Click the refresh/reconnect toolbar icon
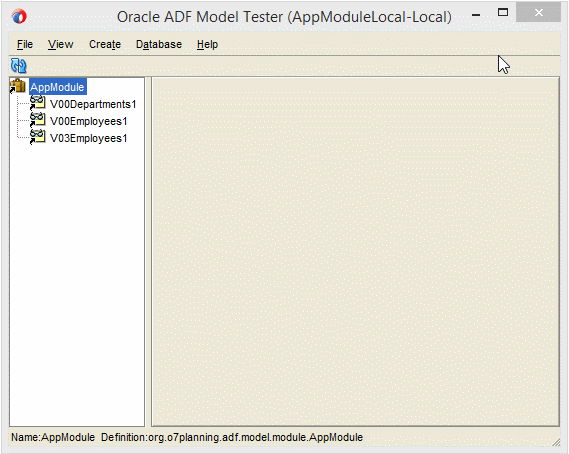This screenshot has width=569, height=454. point(19,66)
